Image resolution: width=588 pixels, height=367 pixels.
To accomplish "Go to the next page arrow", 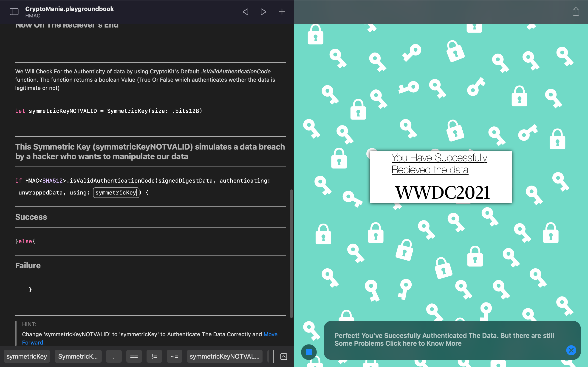I will [x=263, y=12].
